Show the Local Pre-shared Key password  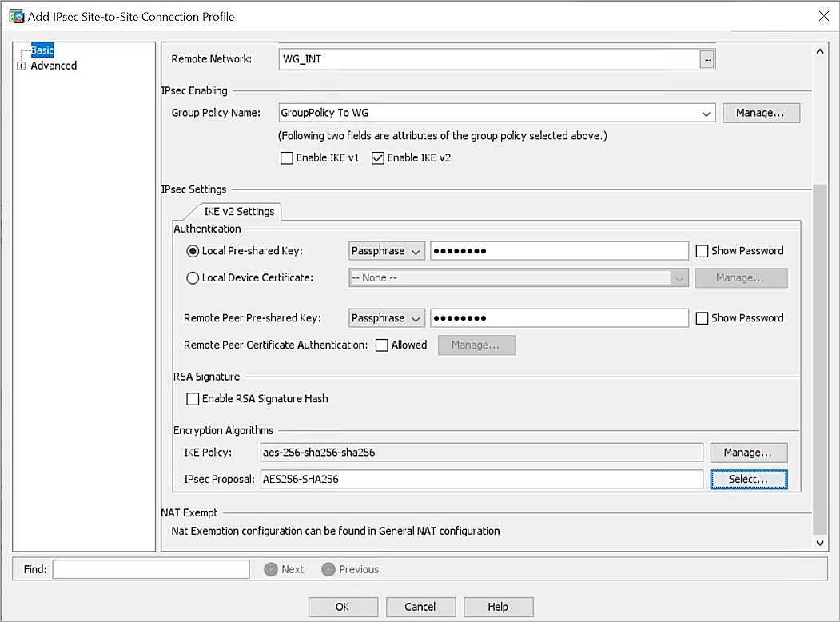click(x=702, y=250)
